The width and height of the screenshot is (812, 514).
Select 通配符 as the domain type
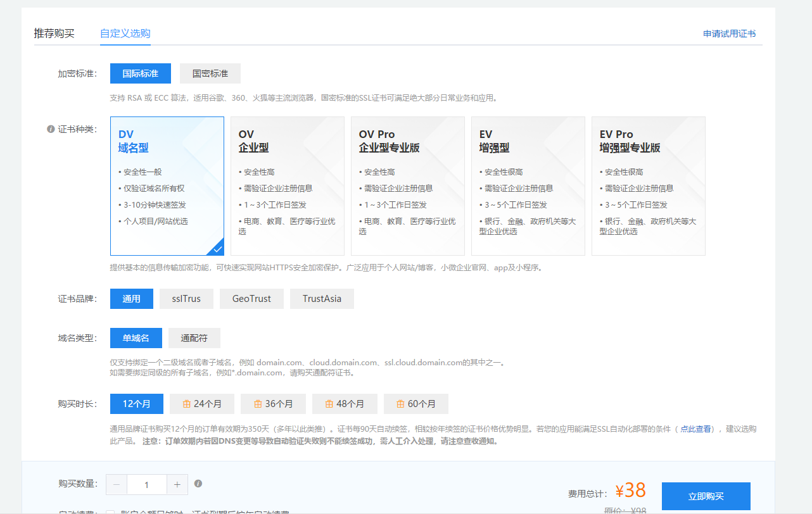tap(193, 337)
